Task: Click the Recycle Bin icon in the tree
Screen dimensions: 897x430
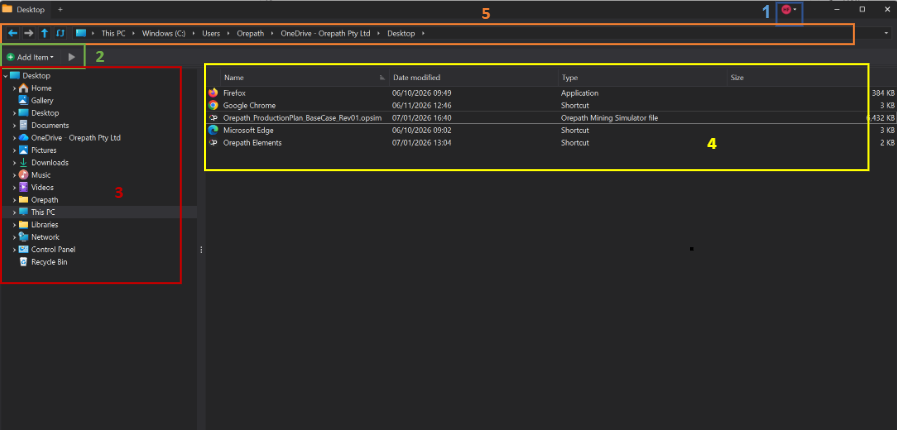Action: [x=23, y=262]
